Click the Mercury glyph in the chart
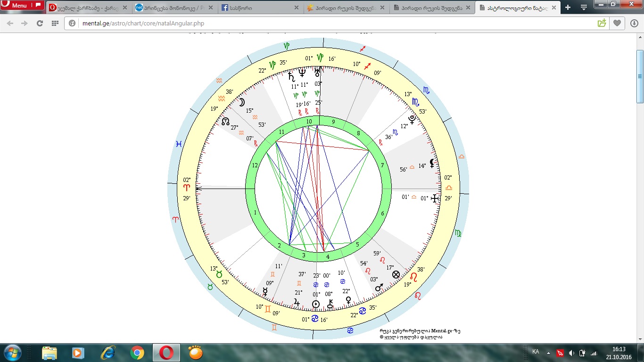The height and width of the screenshot is (362, 644). pyautogui.click(x=265, y=292)
